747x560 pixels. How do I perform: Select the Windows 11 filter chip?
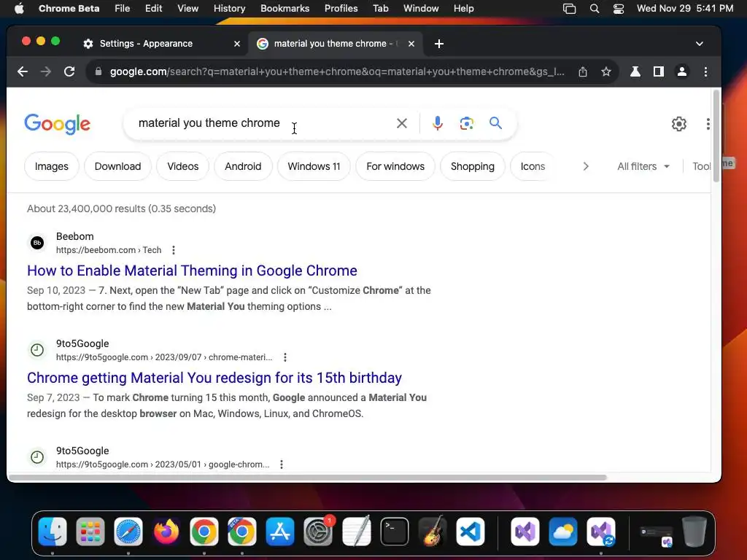click(314, 166)
